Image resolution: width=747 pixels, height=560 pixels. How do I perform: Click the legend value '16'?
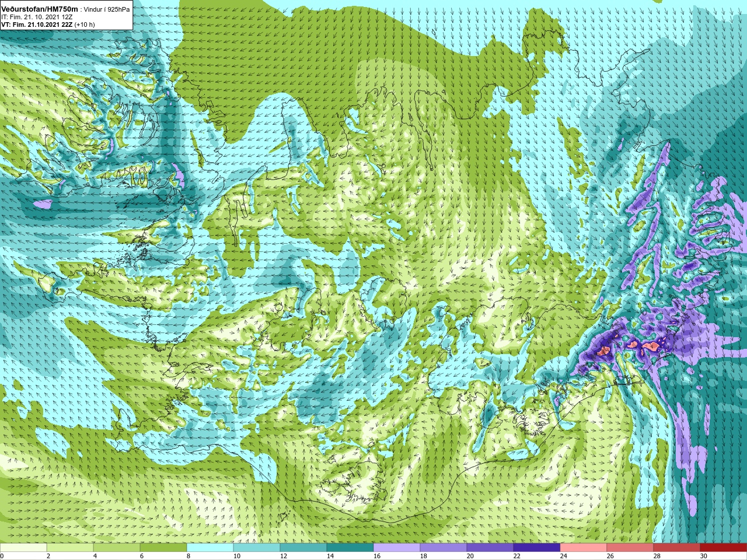(377, 556)
